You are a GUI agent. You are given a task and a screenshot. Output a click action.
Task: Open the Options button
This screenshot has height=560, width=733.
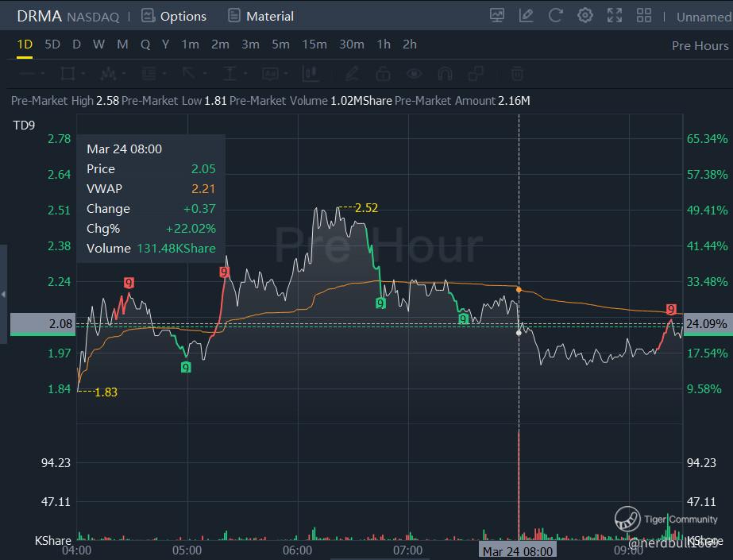[x=174, y=16]
